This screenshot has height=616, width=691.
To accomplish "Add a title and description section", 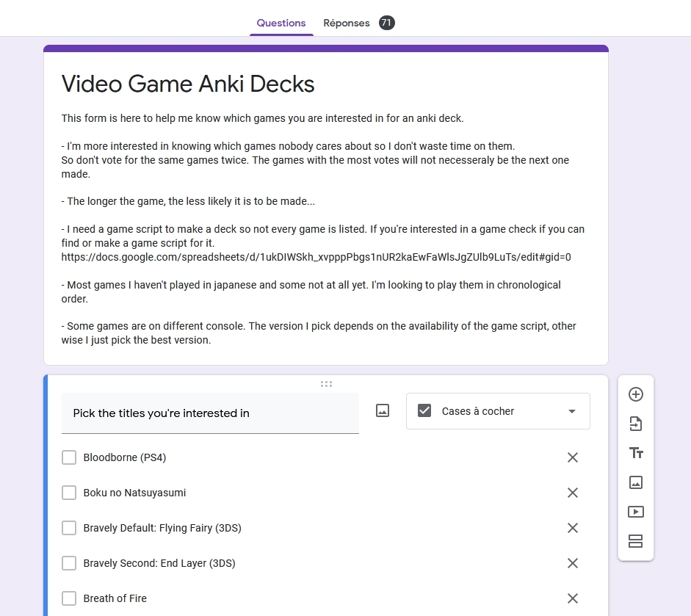I will coord(635,453).
